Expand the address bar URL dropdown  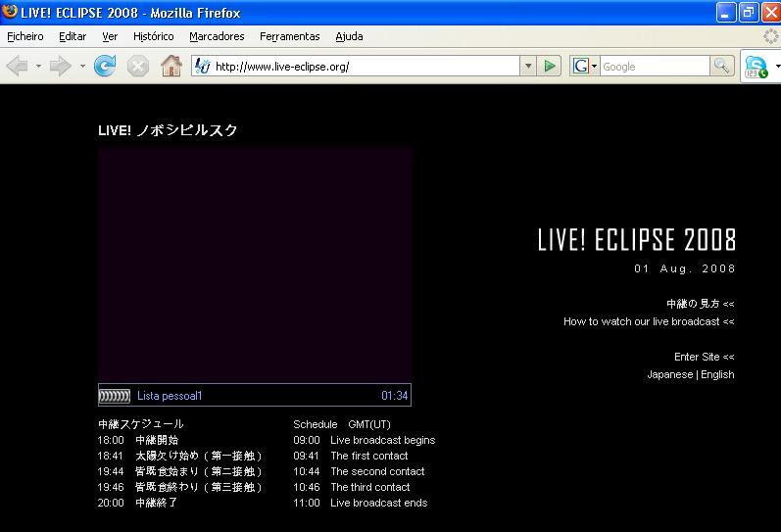click(528, 66)
